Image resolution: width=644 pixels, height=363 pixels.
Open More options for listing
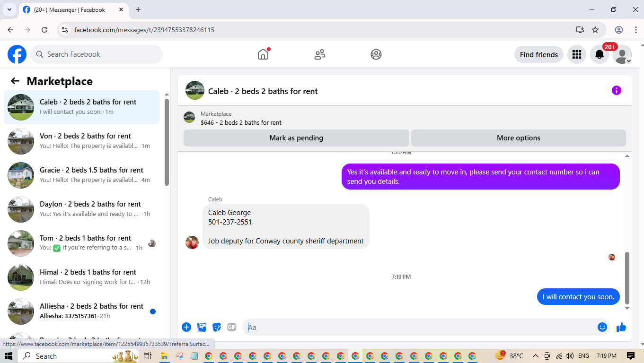click(518, 138)
